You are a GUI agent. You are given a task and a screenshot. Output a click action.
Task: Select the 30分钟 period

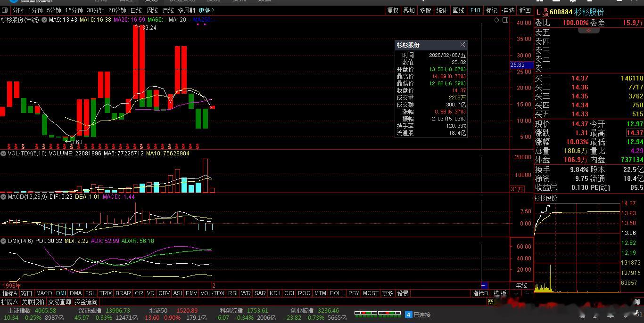point(96,10)
